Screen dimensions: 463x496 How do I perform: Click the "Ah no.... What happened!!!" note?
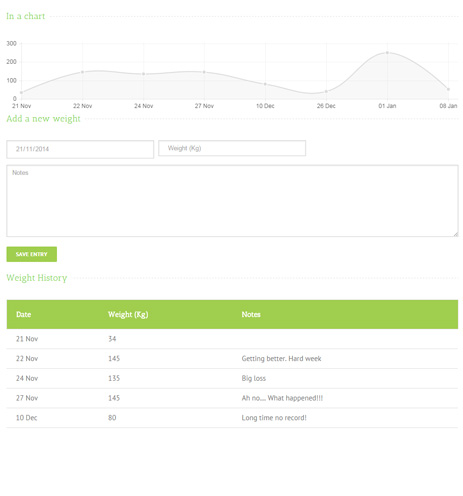click(282, 398)
